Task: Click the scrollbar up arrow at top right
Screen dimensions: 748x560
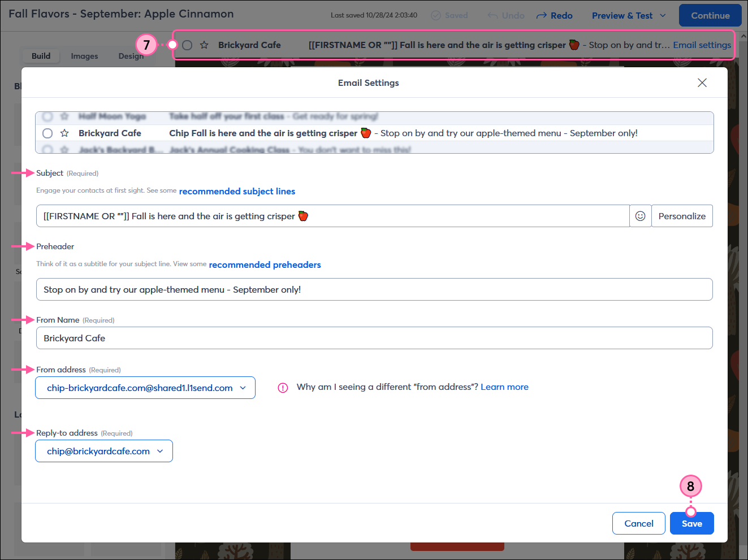Action: (743, 36)
